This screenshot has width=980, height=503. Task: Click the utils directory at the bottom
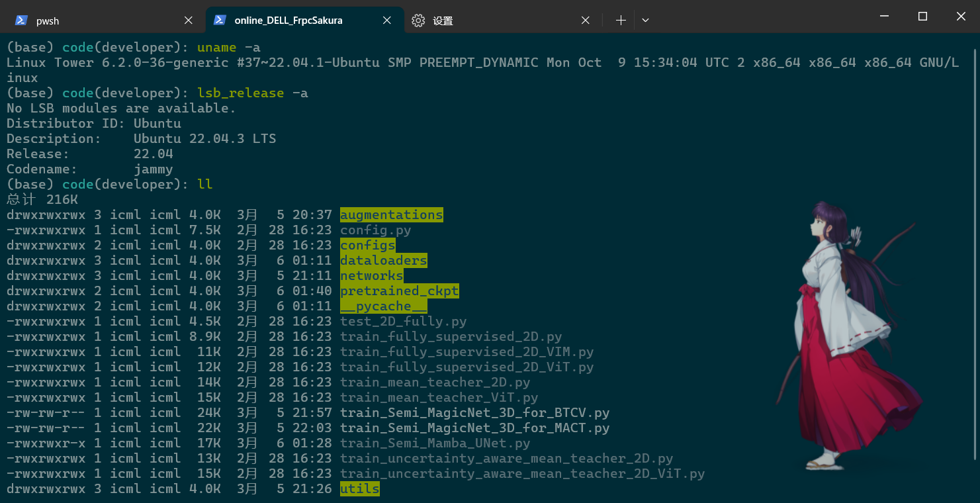[359, 488]
